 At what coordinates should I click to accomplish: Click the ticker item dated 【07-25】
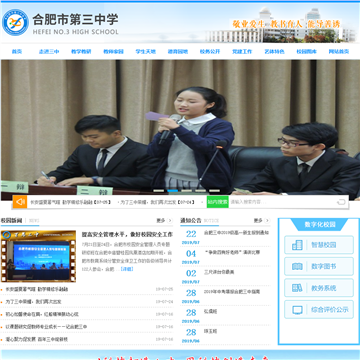coord(71,202)
